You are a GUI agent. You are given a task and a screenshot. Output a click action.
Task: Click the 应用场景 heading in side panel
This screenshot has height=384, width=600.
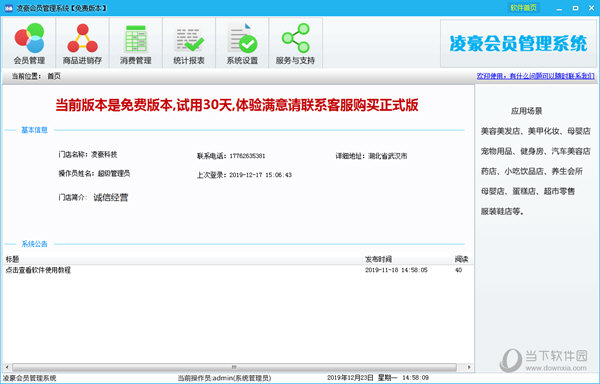[x=527, y=111]
